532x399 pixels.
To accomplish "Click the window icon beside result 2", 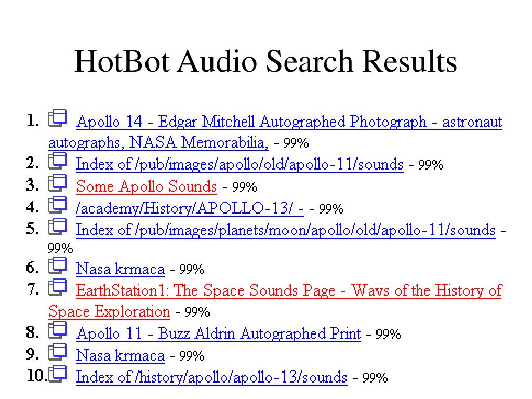I will tap(58, 161).
